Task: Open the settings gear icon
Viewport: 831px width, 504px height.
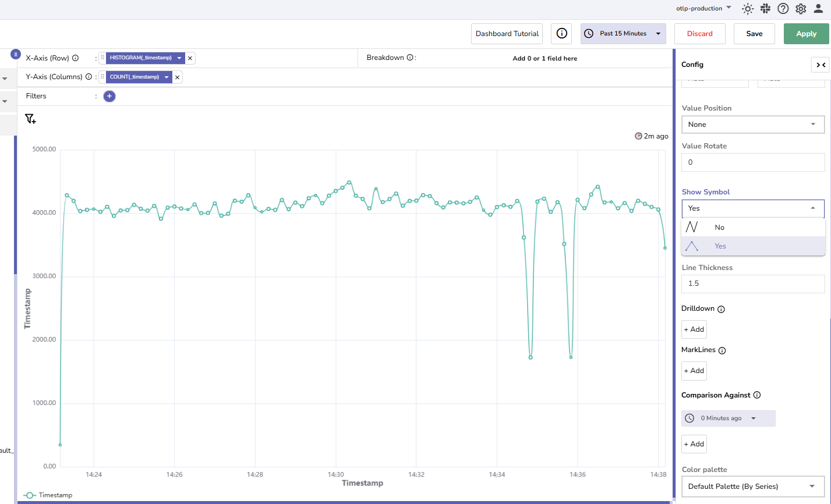Action: (x=801, y=9)
